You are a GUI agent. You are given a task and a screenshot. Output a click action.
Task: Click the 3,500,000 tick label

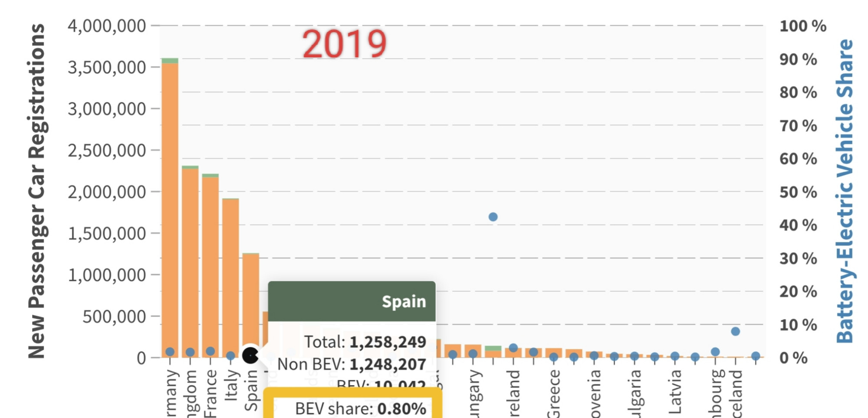pyautogui.click(x=107, y=68)
